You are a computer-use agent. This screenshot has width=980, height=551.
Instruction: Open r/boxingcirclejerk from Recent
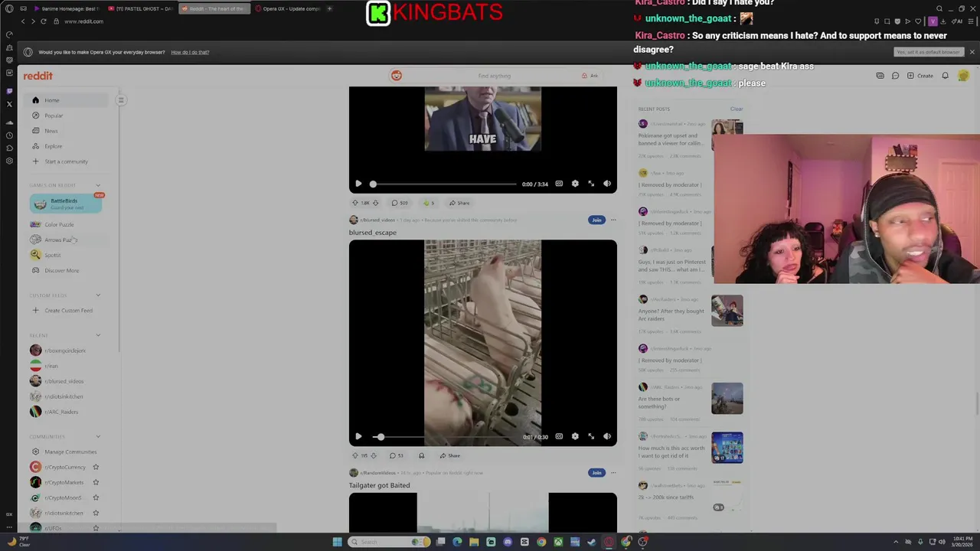click(x=66, y=350)
